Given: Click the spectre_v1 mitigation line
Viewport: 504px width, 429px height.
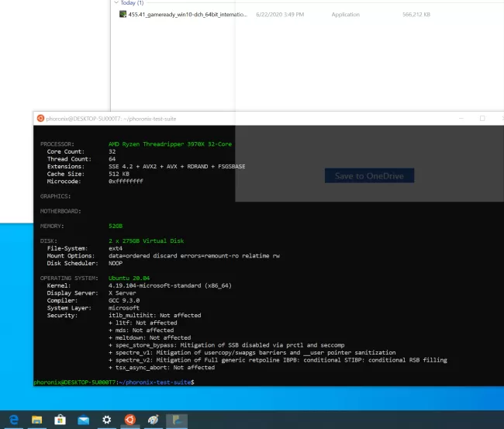Looking at the screenshot, I should pyautogui.click(x=252, y=353).
